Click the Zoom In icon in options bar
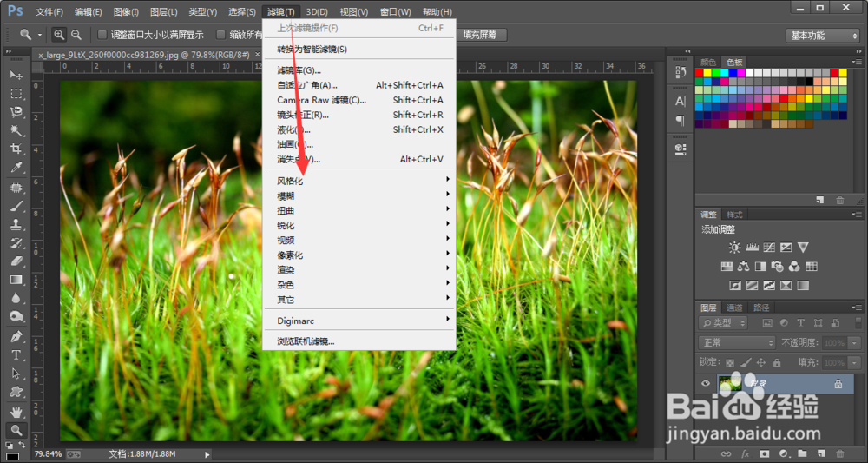Viewport: 868px width, 463px height. click(x=59, y=35)
